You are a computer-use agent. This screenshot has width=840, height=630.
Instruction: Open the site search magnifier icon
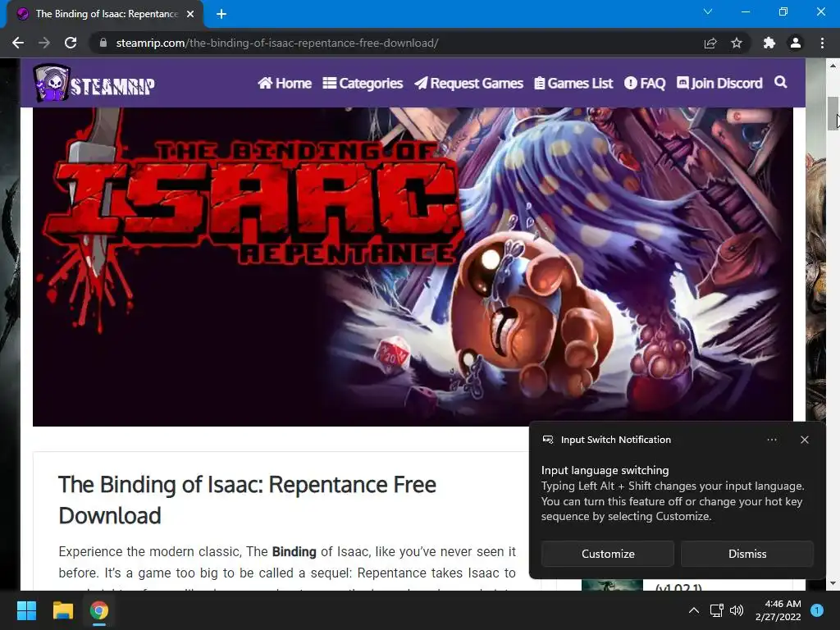781,82
